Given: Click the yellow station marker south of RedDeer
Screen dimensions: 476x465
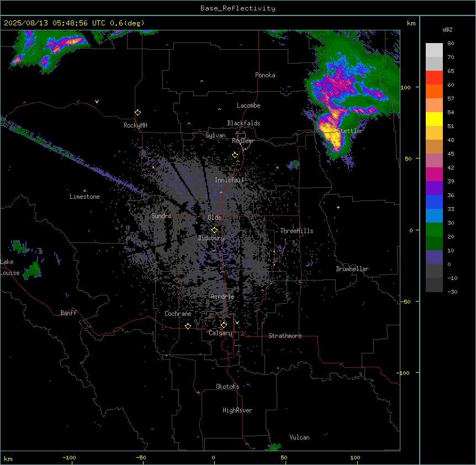Looking at the screenshot, I should click(x=235, y=155).
